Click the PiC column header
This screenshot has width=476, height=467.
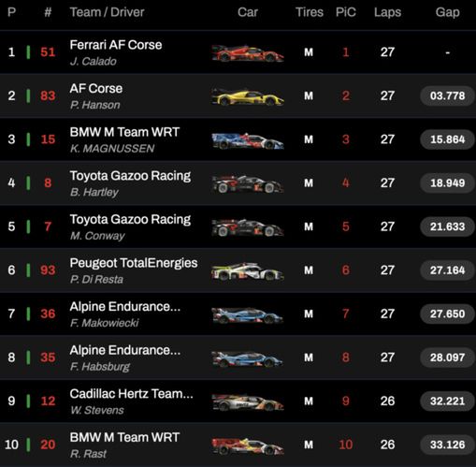click(x=346, y=12)
